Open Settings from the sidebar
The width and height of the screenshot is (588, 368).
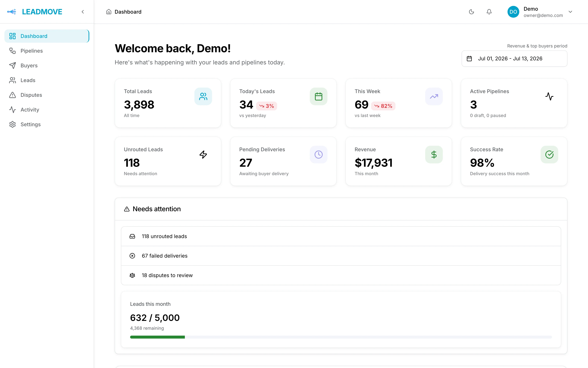[x=47, y=124]
